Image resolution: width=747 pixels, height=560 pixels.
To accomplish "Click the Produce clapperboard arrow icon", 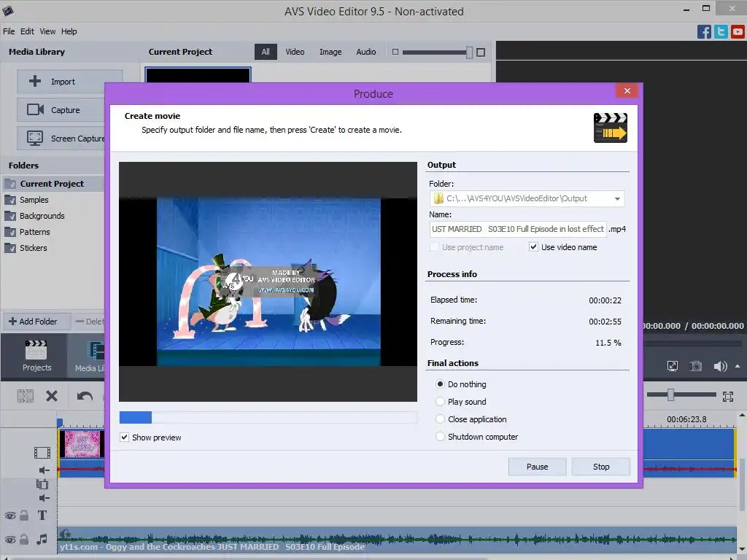I will click(x=611, y=128).
